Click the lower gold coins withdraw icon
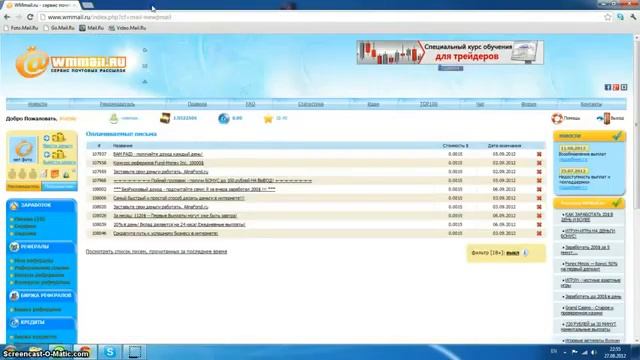Image resolution: width=640 pixels, height=360 pixels. point(58,154)
